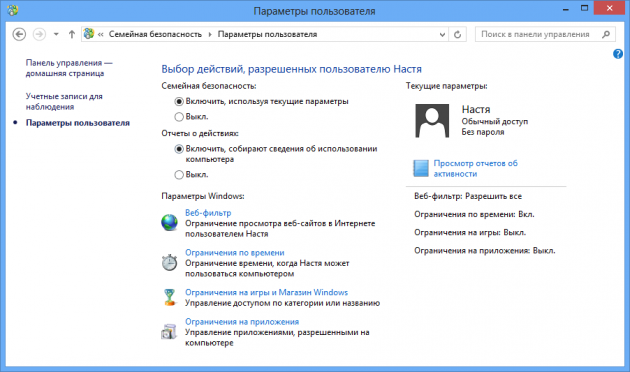Select Параметры пользователя in left pane
This screenshot has height=372, width=630.
click(78, 123)
